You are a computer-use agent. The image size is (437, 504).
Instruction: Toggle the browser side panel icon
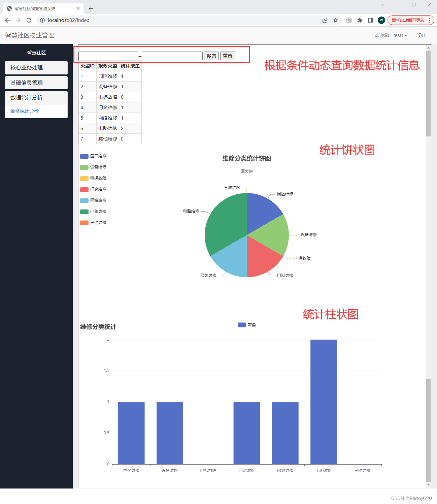coord(371,20)
